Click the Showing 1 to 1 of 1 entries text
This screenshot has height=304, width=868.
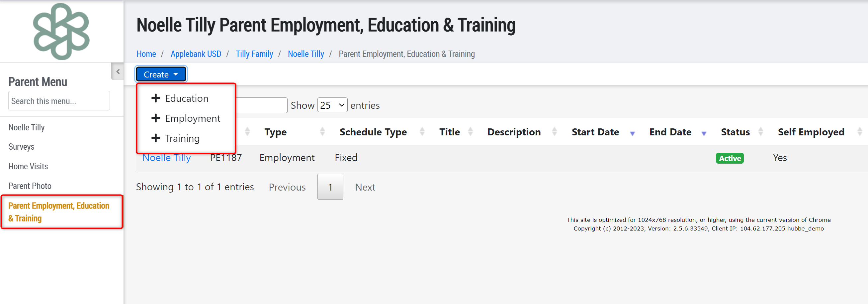pos(195,187)
